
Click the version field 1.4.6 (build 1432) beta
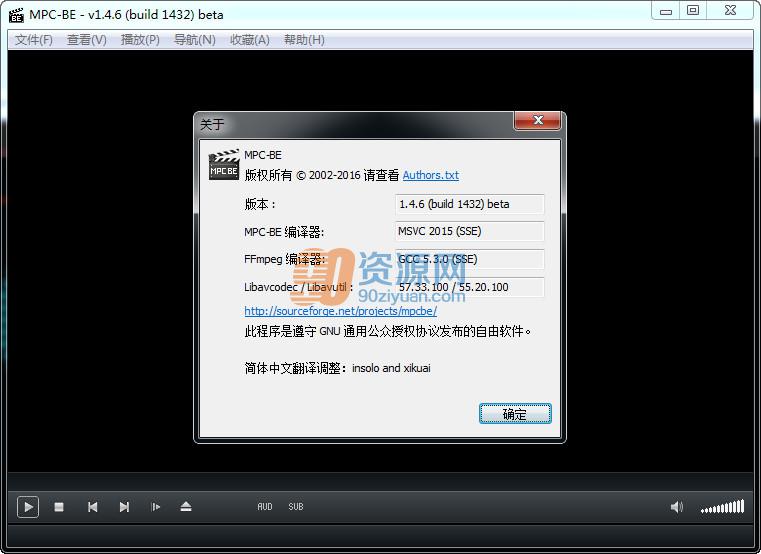[x=469, y=204]
